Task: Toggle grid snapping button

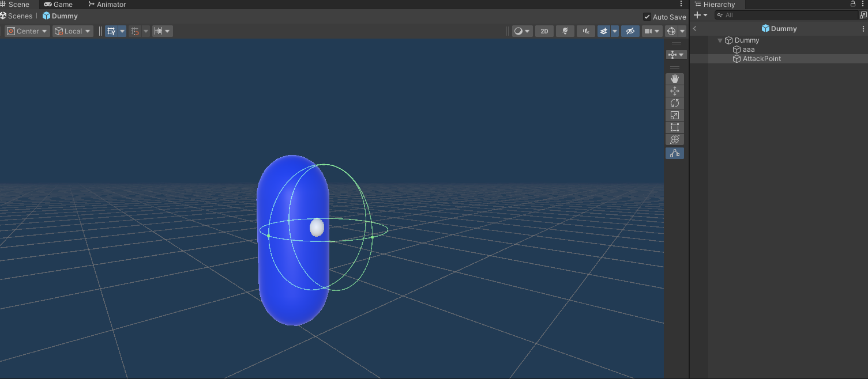Action: click(135, 31)
